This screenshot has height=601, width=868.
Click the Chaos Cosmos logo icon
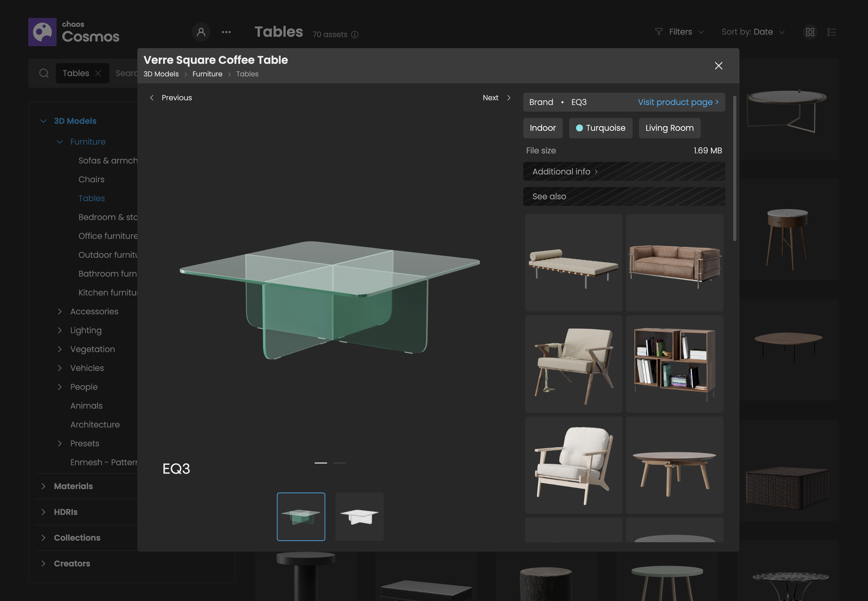(42, 32)
